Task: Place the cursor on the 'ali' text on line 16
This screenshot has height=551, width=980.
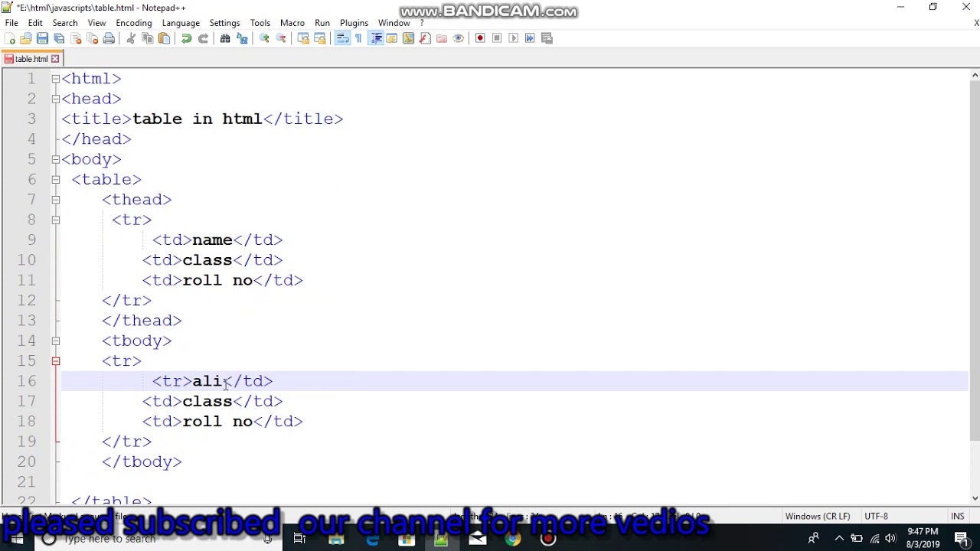Action: click(207, 381)
